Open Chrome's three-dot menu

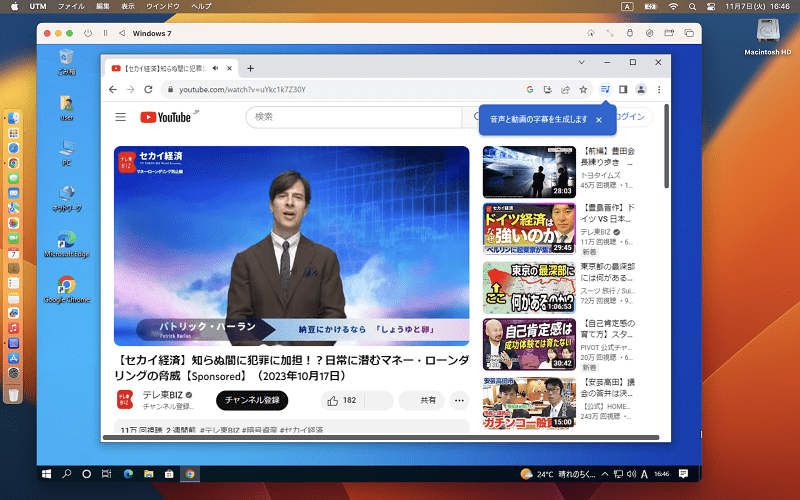(x=659, y=89)
